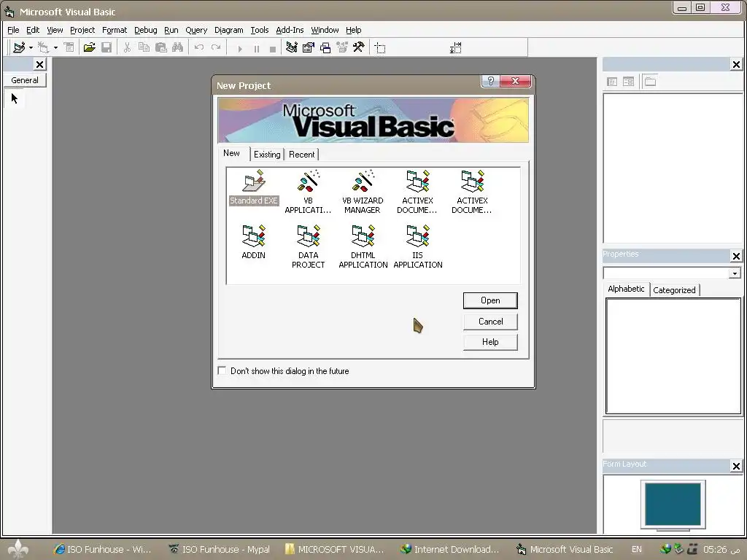Click the Help button in the dialog
The width and height of the screenshot is (747, 560).
(490, 342)
